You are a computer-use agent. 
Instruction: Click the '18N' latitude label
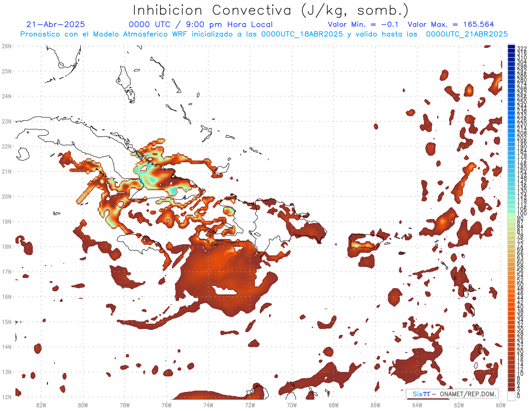(6, 247)
